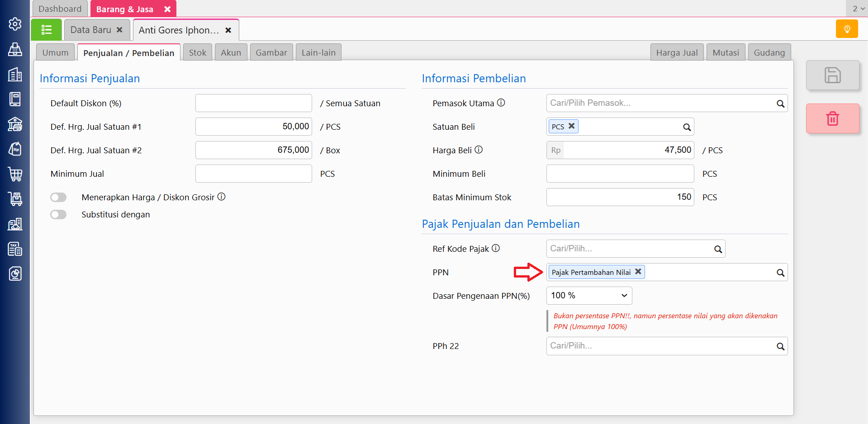
Task: Remove PCS tag from Satuan Beli
Action: click(x=572, y=126)
